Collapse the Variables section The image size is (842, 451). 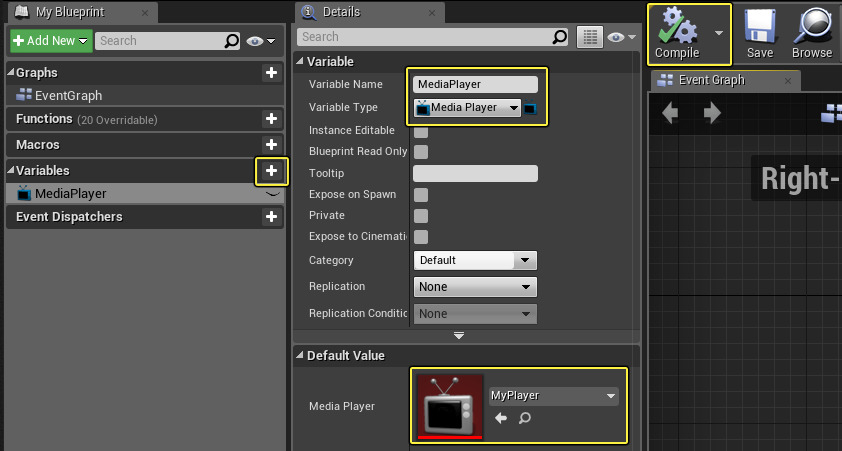pos(11,171)
